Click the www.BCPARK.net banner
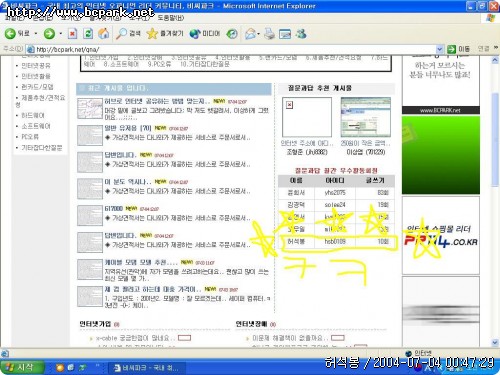This screenshot has width=500, height=375. (441, 110)
